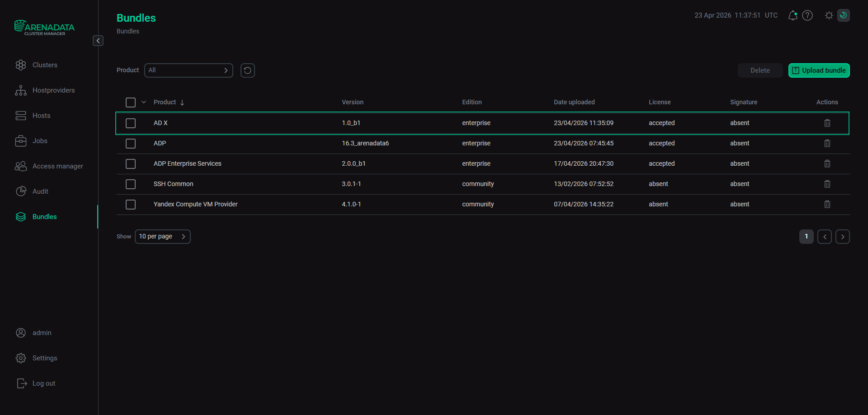Go to previous page arrow

[825, 237]
